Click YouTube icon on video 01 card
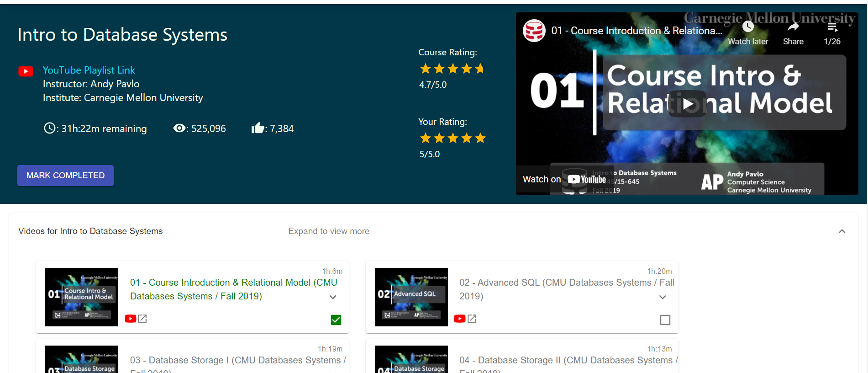 pyautogui.click(x=131, y=319)
